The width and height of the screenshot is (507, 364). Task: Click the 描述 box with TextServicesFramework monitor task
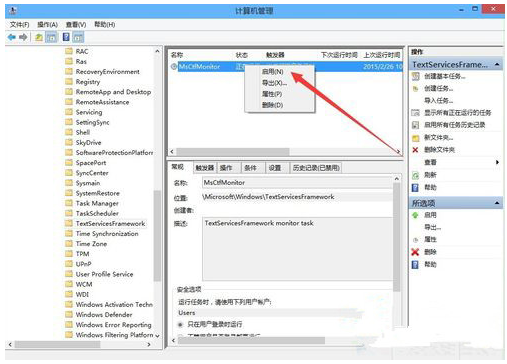click(x=297, y=249)
